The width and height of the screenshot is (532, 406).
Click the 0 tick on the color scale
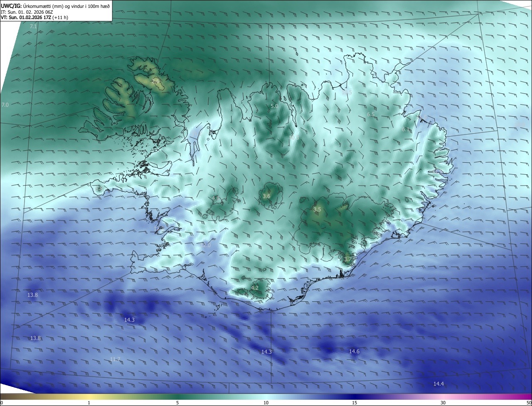point(2,403)
